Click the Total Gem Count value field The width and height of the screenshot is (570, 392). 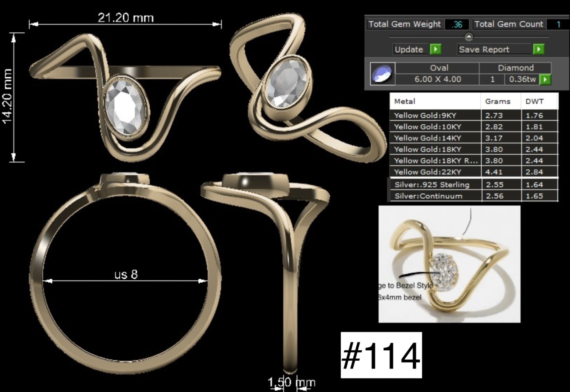point(558,24)
